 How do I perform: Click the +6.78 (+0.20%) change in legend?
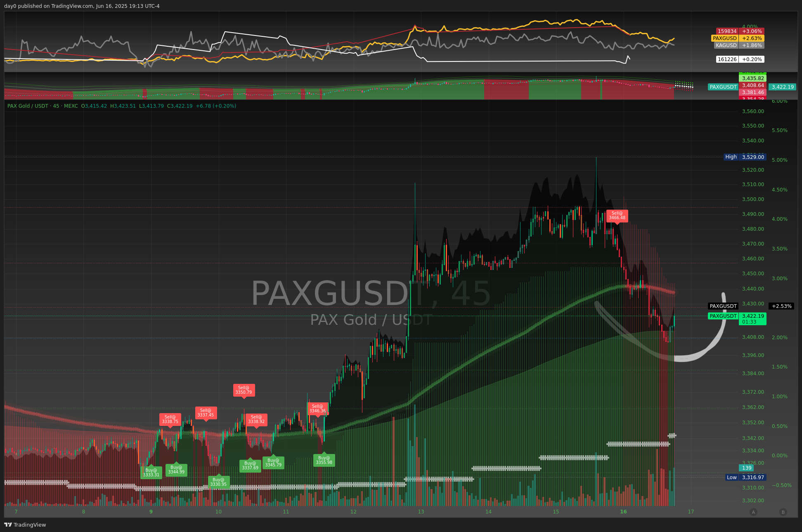click(216, 106)
